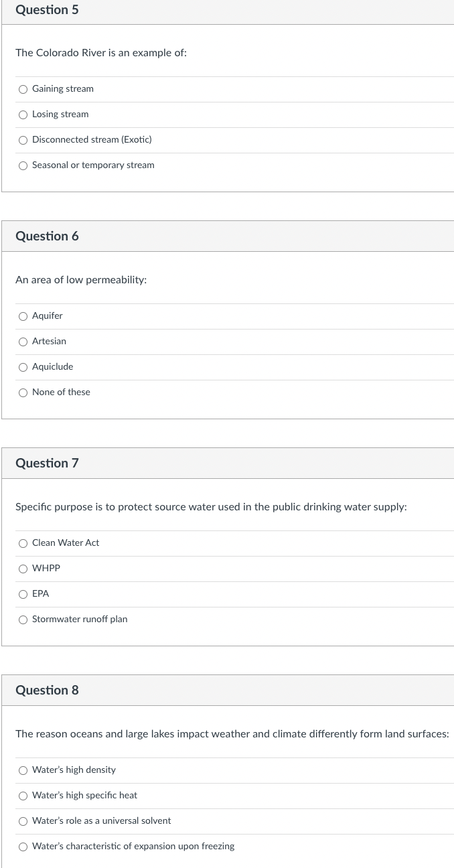Select Clean Water Act answer
454x868 pixels.
coord(23,543)
